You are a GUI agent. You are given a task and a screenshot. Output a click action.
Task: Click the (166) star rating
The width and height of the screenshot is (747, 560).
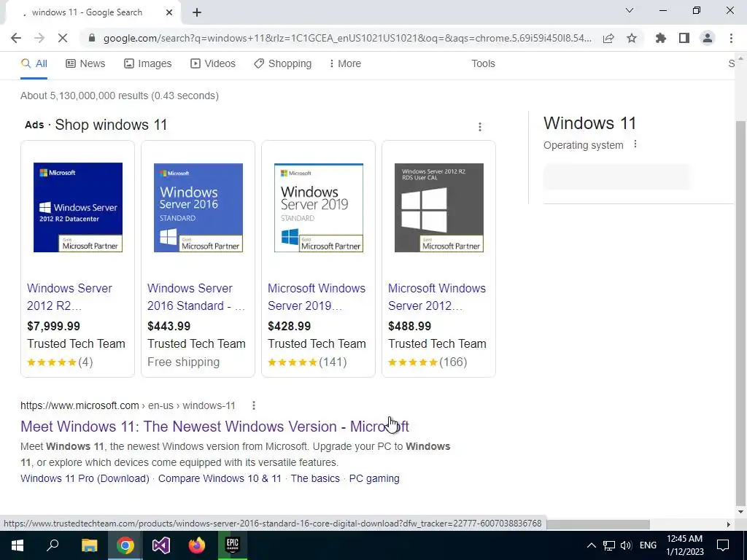[427, 362]
